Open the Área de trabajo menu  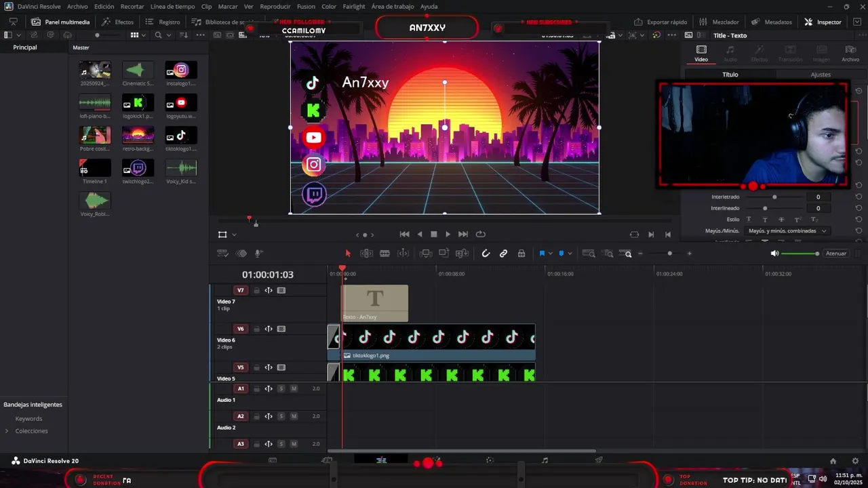point(393,6)
